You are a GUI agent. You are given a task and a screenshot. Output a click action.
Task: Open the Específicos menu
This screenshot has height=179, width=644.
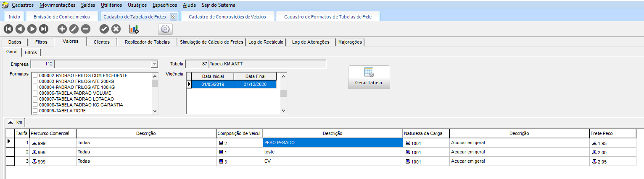[x=165, y=5]
